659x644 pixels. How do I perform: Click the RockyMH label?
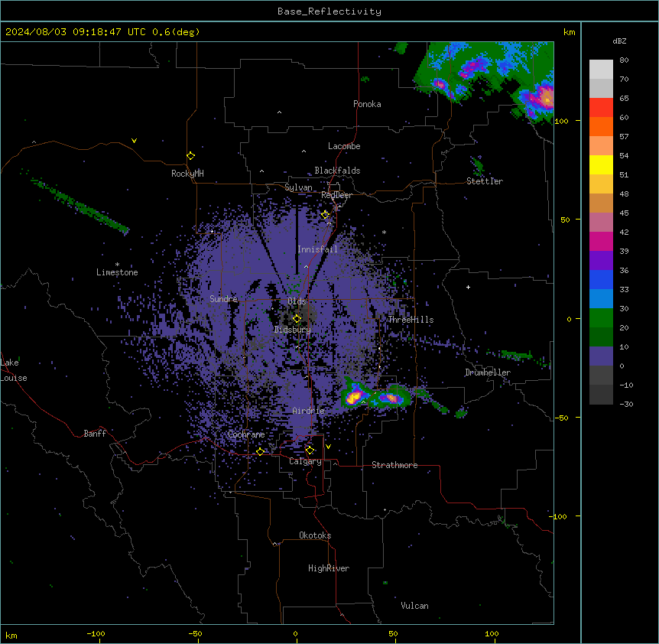[x=187, y=174]
